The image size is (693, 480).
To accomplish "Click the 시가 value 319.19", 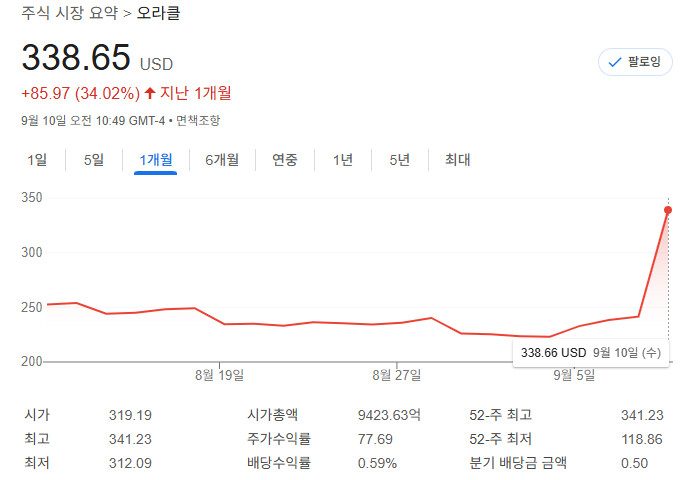I will pyautogui.click(x=130, y=415).
